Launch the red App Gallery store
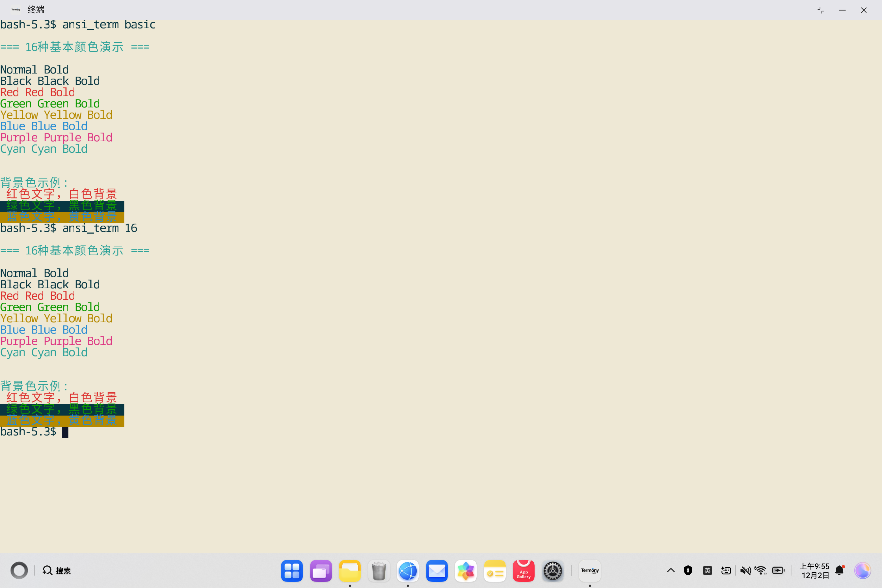Image resolution: width=882 pixels, height=588 pixels. 524,570
